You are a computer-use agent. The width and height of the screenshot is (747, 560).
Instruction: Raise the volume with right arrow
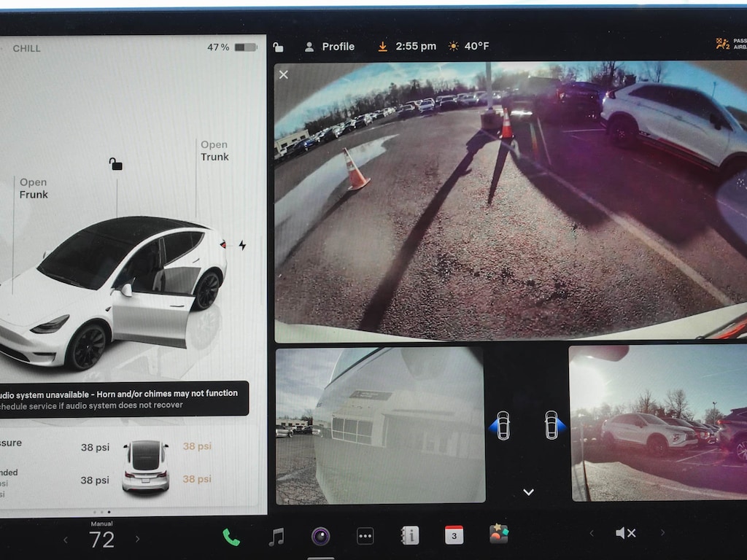(662, 534)
